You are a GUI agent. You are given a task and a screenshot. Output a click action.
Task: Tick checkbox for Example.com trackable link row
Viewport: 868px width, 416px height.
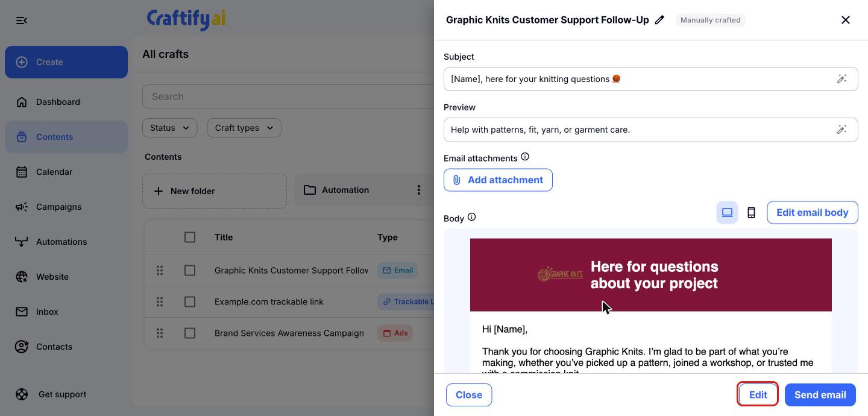click(x=190, y=301)
